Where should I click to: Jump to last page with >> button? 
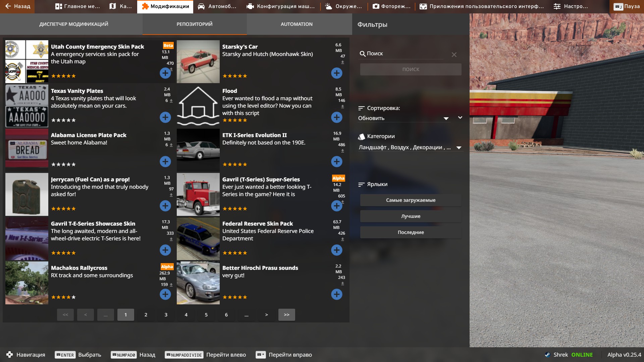coord(286,315)
